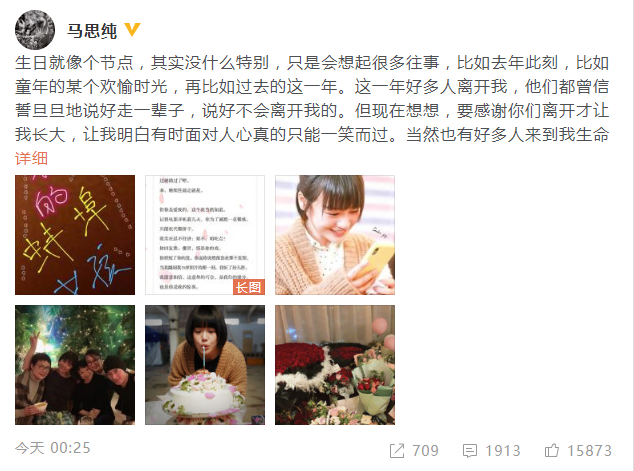
Task: Open the roses and bouquets photo
Action: click(x=335, y=365)
